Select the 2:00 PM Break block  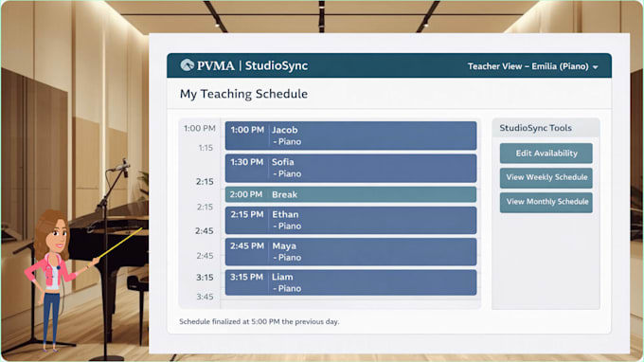tap(350, 194)
